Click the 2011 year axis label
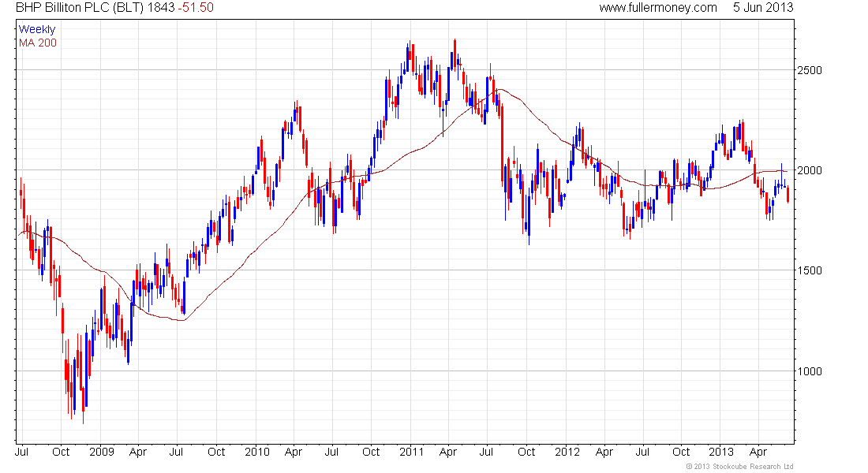The height and width of the screenshot is (473, 868). coord(411,452)
